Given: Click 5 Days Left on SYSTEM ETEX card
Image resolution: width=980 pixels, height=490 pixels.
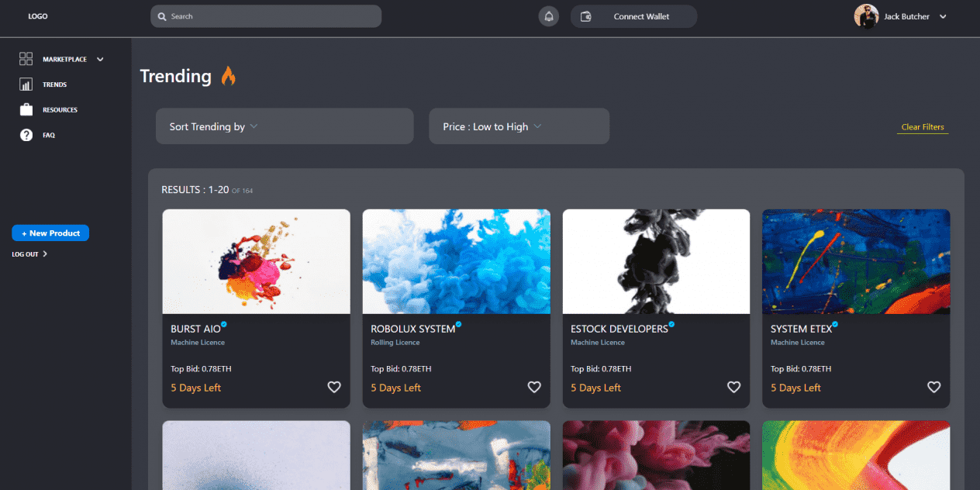Looking at the screenshot, I should tap(795, 388).
